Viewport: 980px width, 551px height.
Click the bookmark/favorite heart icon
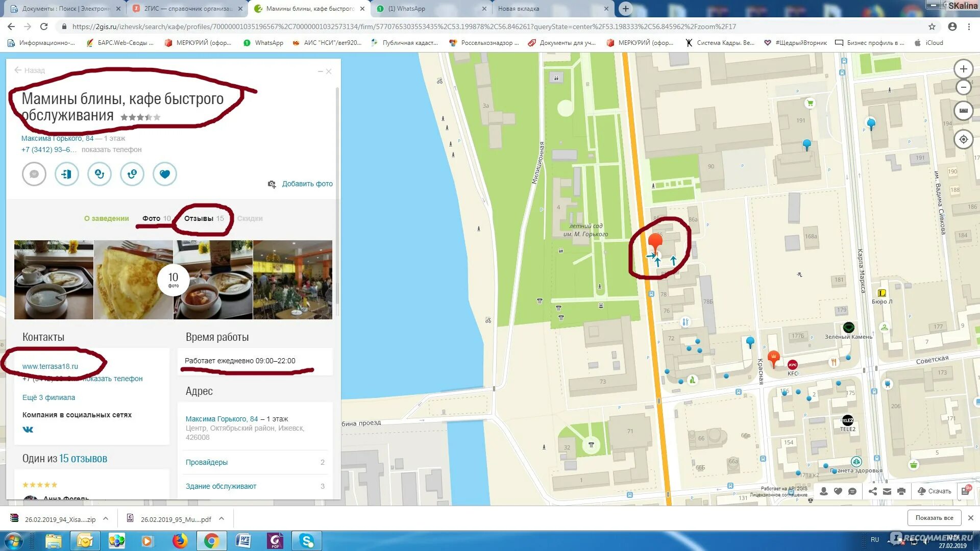coord(164,174)
